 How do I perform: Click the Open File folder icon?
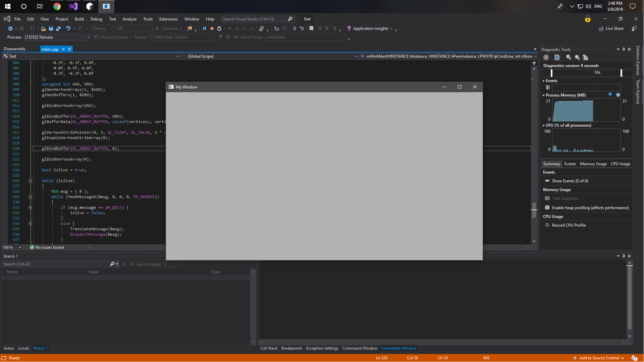pyautogui.click(x=43, y=28)
